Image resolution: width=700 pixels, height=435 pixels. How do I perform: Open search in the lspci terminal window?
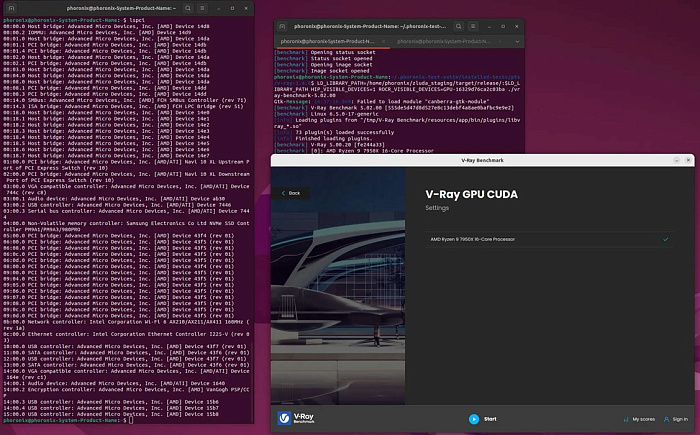pyautogui.click(x=188, y=8)
